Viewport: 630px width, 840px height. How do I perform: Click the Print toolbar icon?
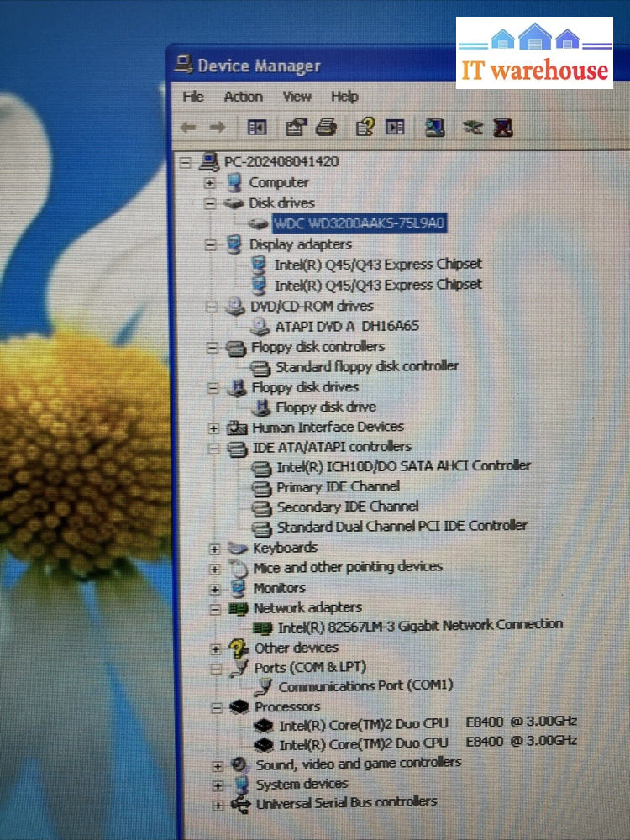[326, 127]
